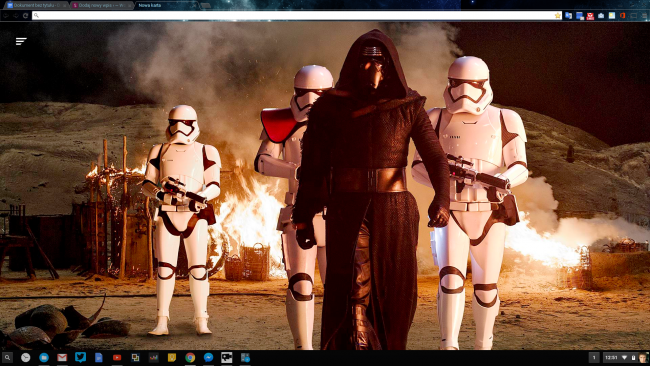Close the 'Dodaj nowy wpis' tab
The height and width of the screenshot is (366, 650).
coord(129,5)
